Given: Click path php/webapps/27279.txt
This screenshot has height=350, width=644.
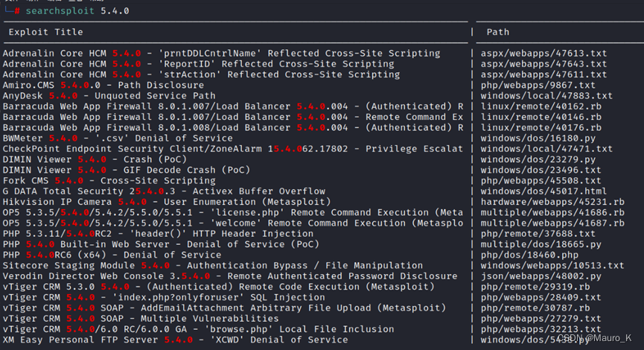Looking at the screenshot, I should tap(541, 319).
